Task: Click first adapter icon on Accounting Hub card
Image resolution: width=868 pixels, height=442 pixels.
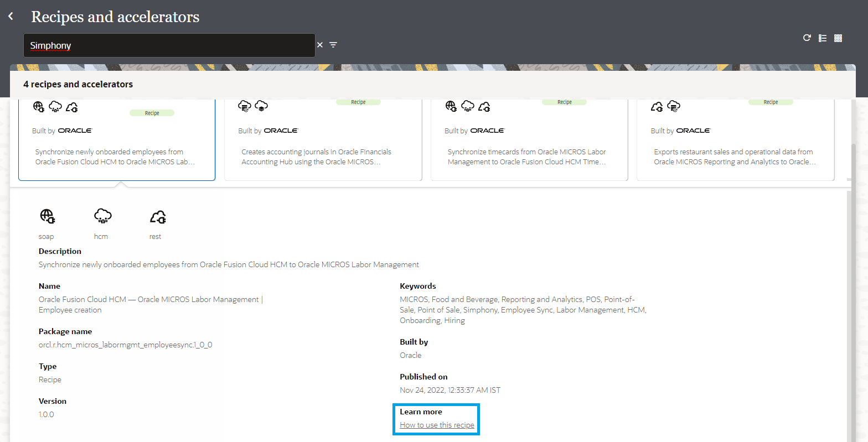Action: point(245,106)
